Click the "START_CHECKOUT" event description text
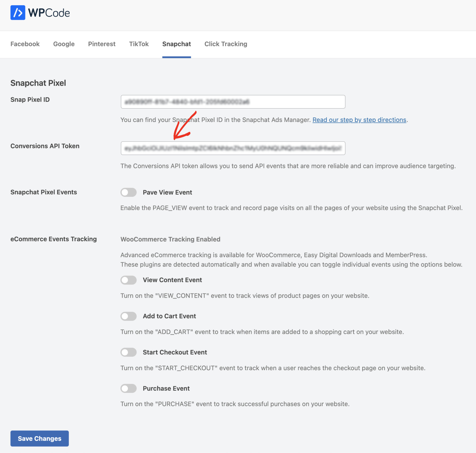Image resolution: width=476 pixels, height=453 pixels. pos(273,368)
